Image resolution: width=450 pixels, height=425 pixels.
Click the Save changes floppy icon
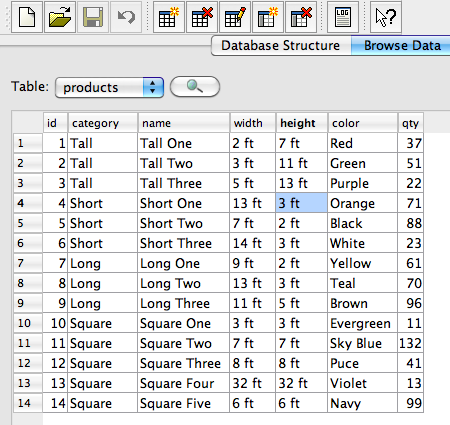pyautogui.click(x=93, y=17)
